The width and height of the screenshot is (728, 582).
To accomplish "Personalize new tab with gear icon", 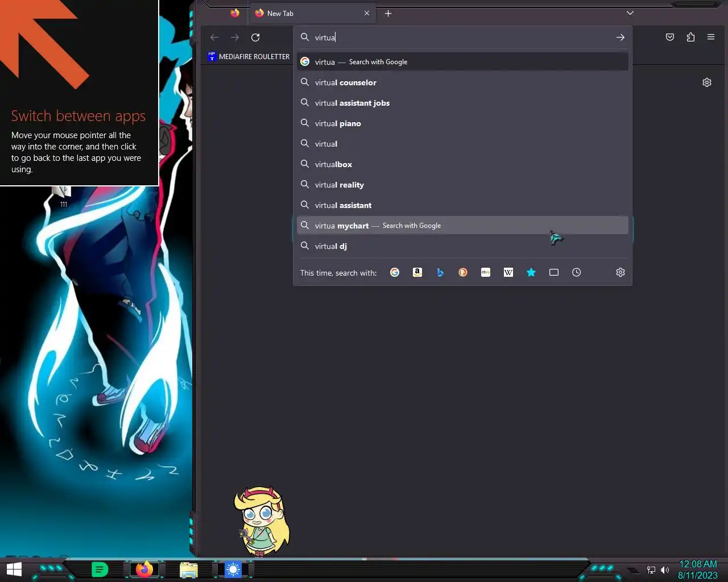I will (707, 82).
